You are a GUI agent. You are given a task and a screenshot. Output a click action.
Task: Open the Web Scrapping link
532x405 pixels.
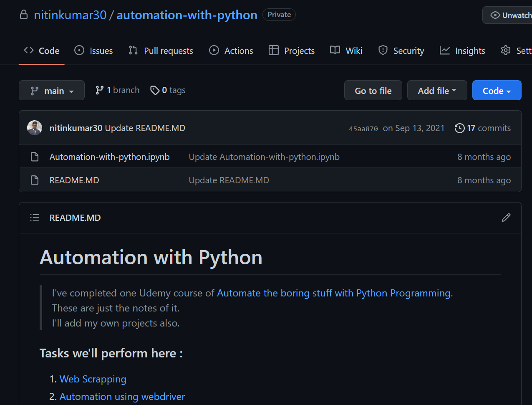(x=93, y=379)
